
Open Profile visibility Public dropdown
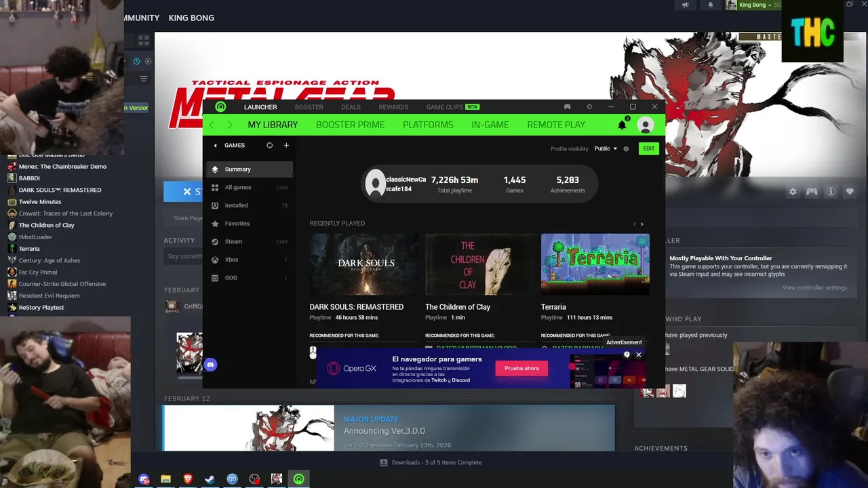tap(606, 148)
